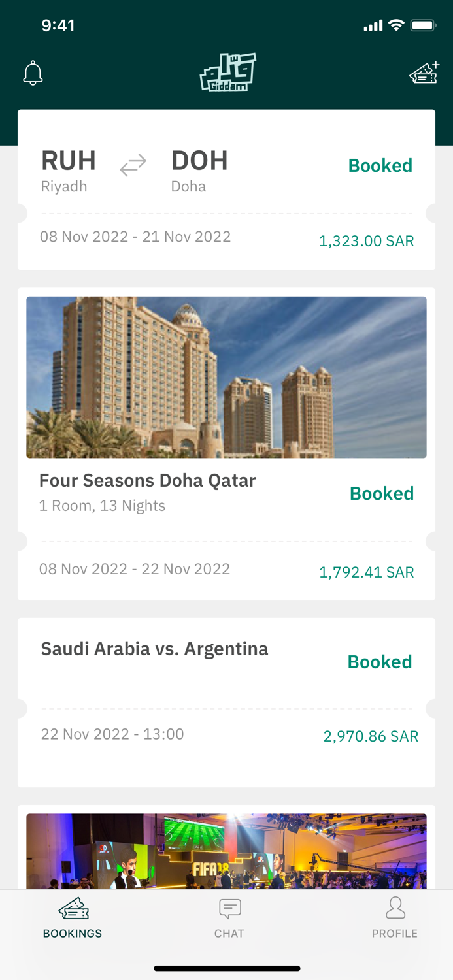Open the Saudi Arabia vs. Argentina booking
This screenshot has width=453, height=980.
click(154, 649)
